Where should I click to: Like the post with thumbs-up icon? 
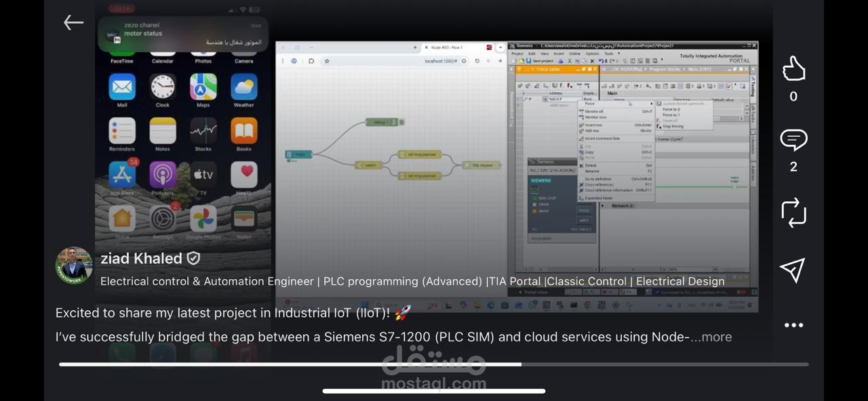pyautogui.click(x=793, y=68)
